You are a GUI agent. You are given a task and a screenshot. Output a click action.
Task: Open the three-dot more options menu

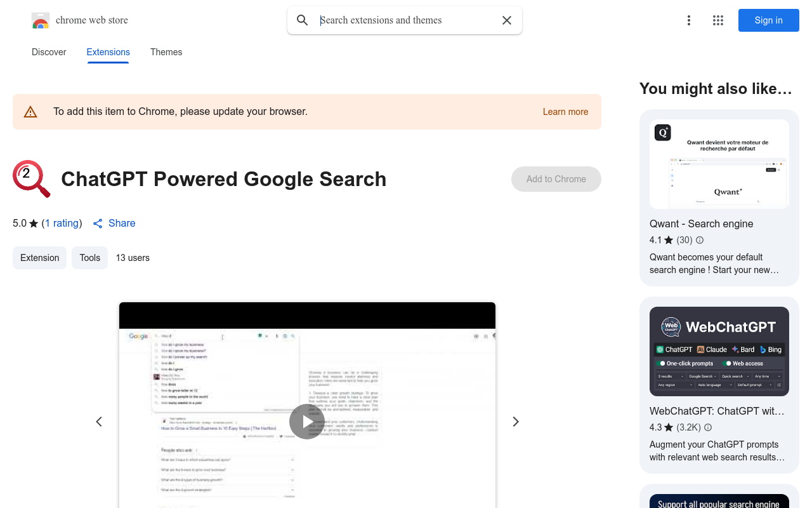[689, 20]
